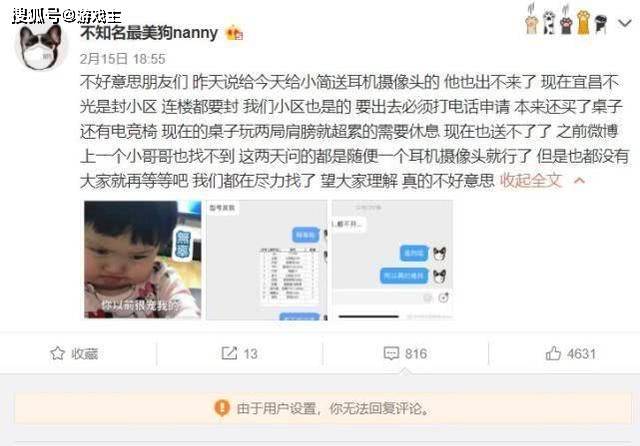The image size is (640, 446).
Task: Expand the post options chevron menu
Action: coord(625,24)
